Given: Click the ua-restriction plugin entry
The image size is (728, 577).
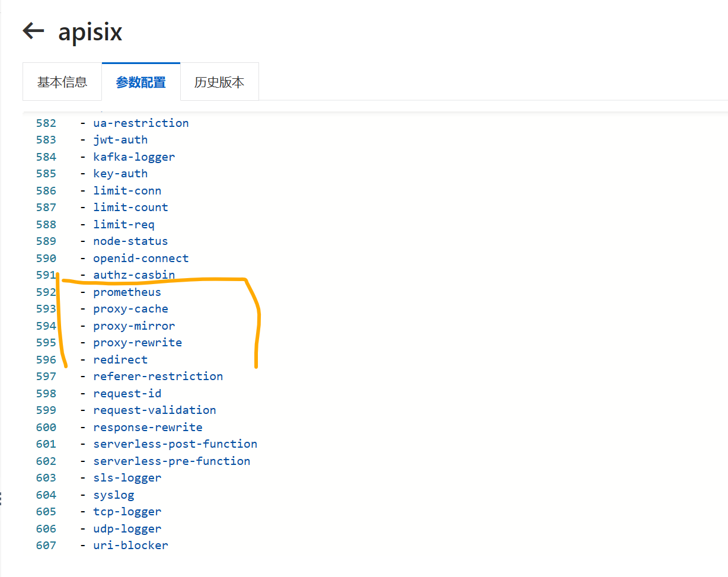Looking at the screenshot, I should pyautogui.click(x=141, y=123).
